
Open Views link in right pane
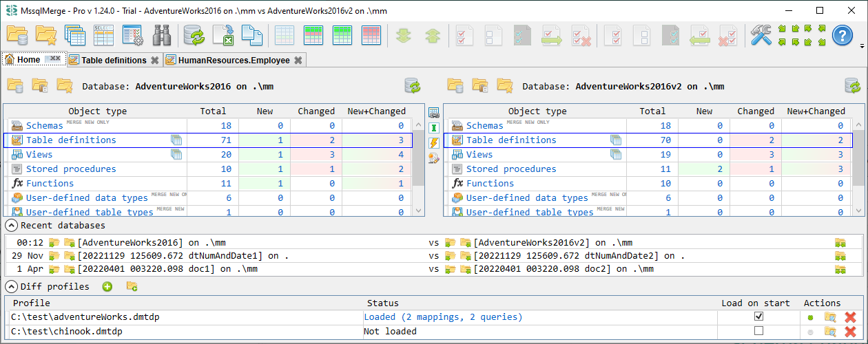click(x=479, y=154)
